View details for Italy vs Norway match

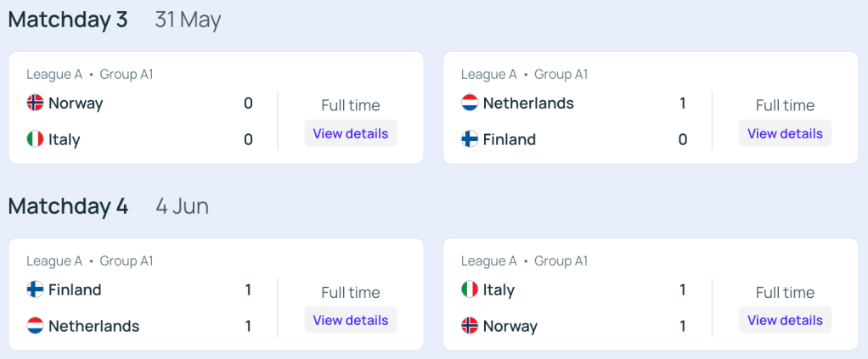coord(785,320)
